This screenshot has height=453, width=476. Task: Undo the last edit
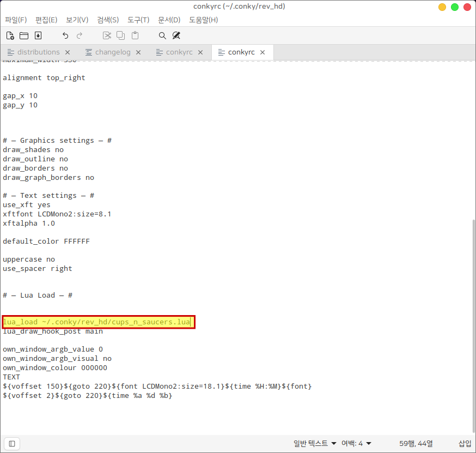[x=65, y=35]
